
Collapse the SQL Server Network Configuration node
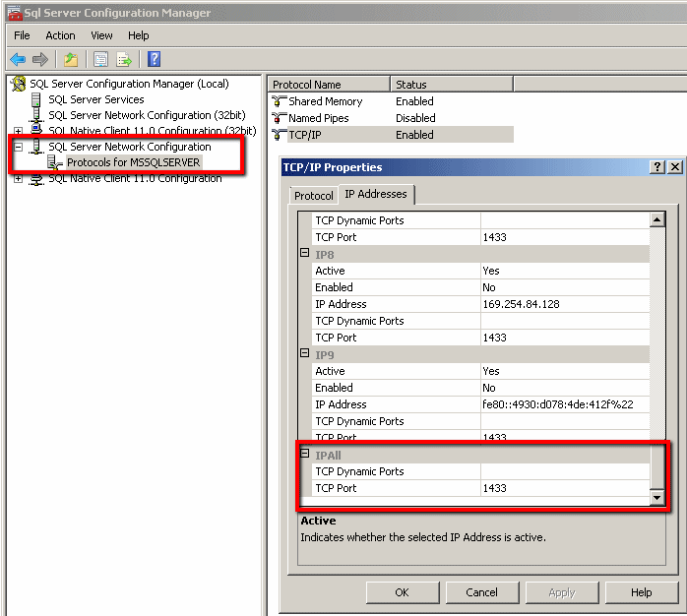pyautogui.click(x=19, y=147)
